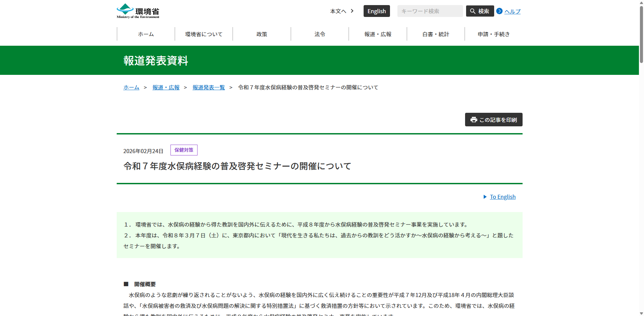644x316 pixels.
Task: Click the magnifier icon in the 検索 button
Action: [x=473, y=11]
